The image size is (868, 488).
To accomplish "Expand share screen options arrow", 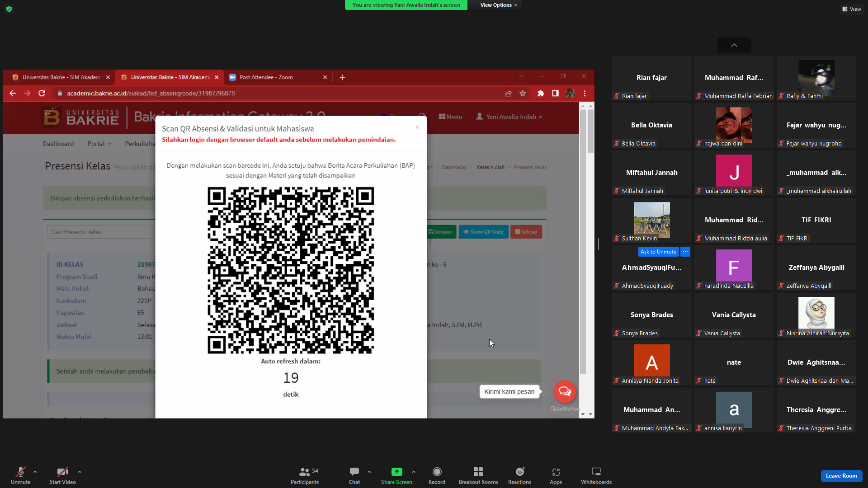I will point(414,472).
